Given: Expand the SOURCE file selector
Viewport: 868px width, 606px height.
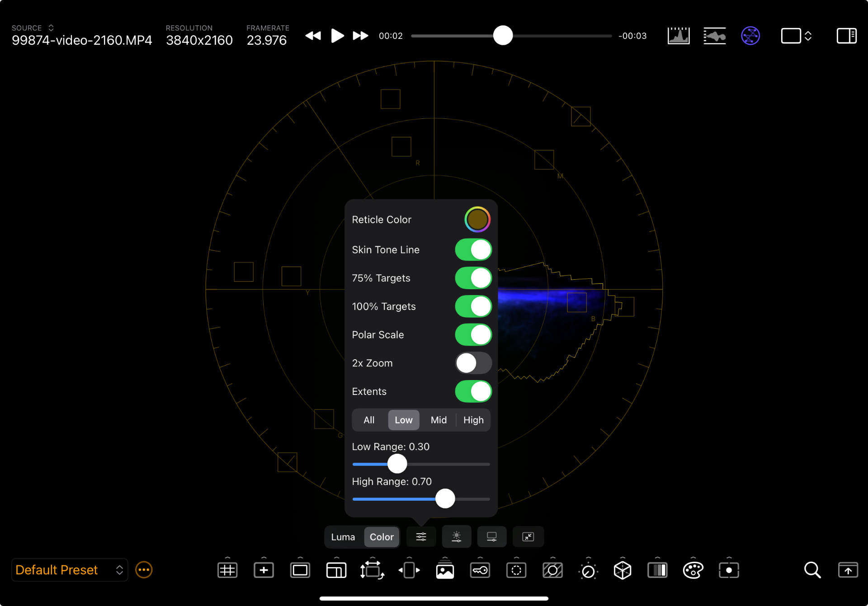Looking at the screenshot, I should click(x=51, y=28).
